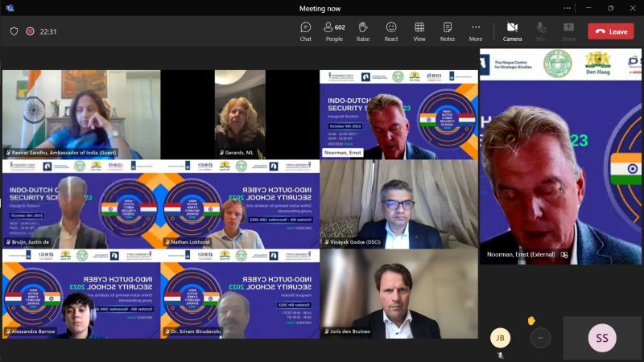Open the Chat panel
The width and height of the screenshot is (644, 362).
pyautogui.click(x=305, y=31)
